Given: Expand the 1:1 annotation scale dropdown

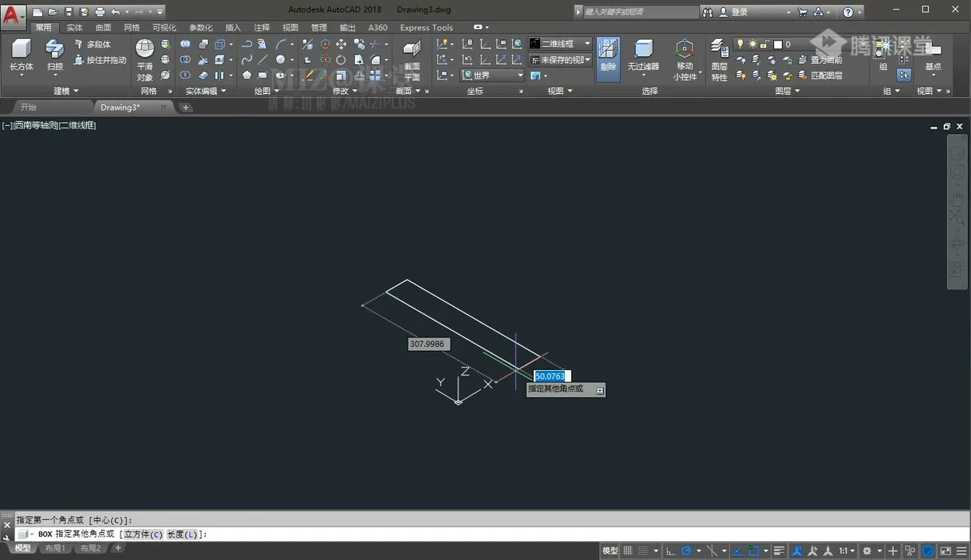Looking at the screenshot, I should [x=847, y=551].
